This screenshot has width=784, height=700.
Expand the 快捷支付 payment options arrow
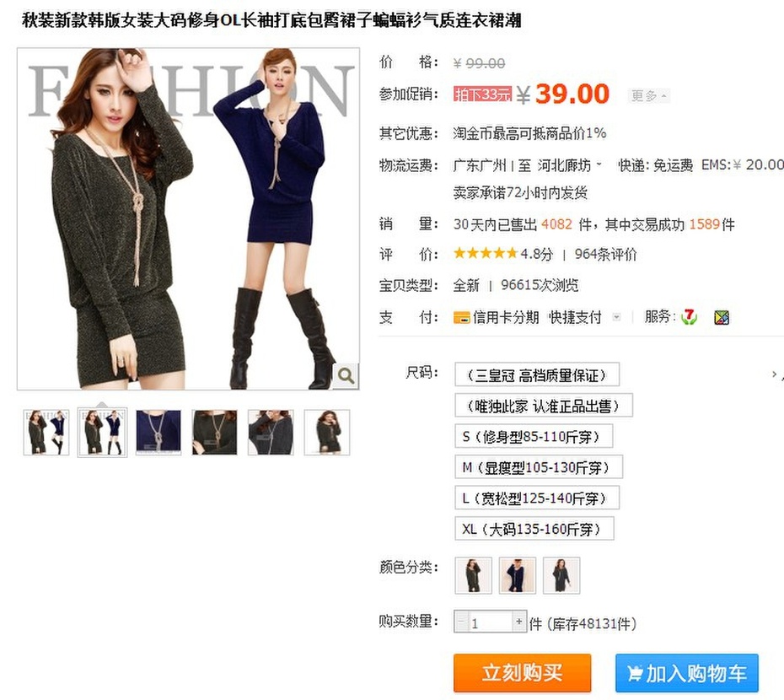coord(616,317)
